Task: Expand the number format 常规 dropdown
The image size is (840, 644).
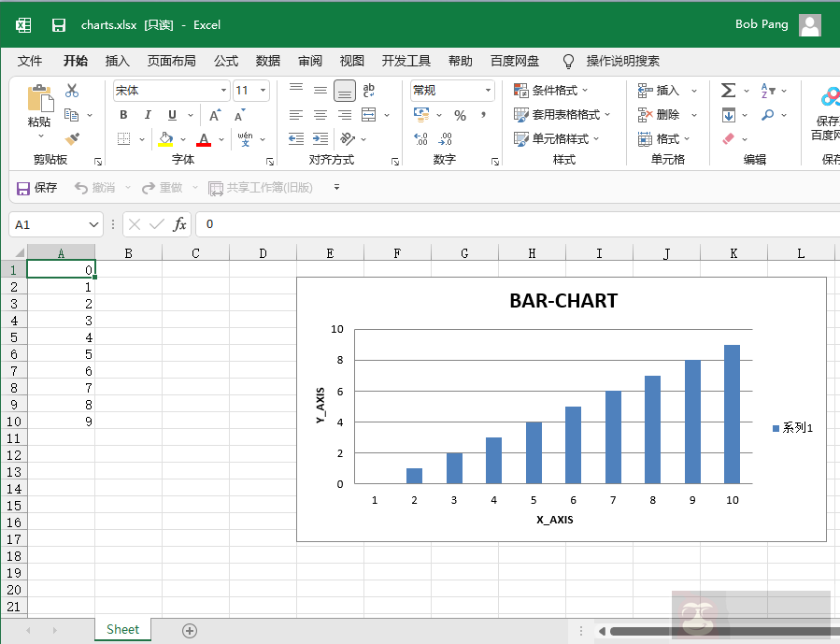Action: coord(488,91)
